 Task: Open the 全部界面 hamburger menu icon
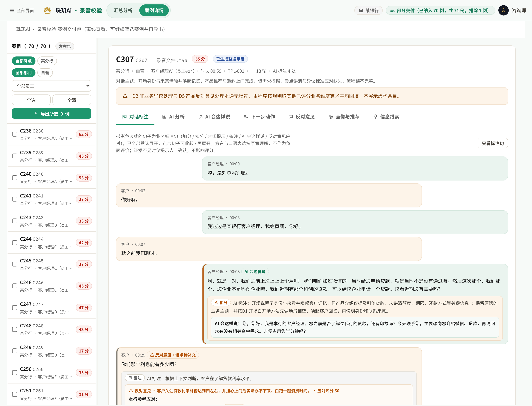point(12,11)
